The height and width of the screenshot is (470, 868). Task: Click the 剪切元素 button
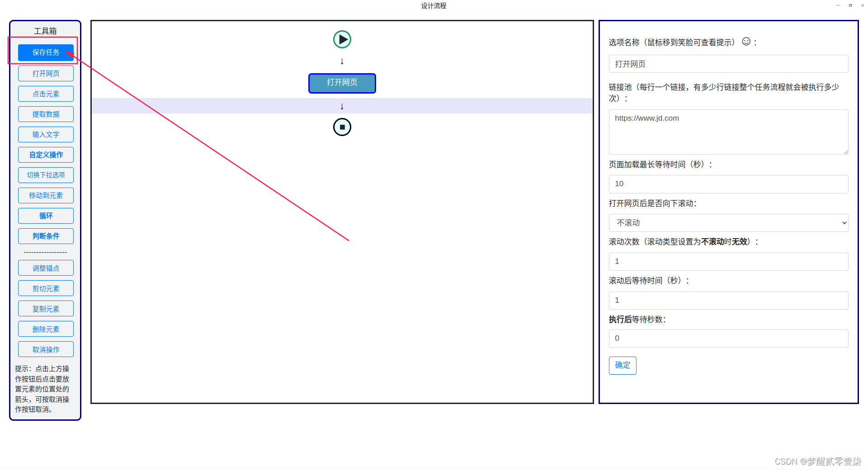pyautogui.click(x=46, y=288)
